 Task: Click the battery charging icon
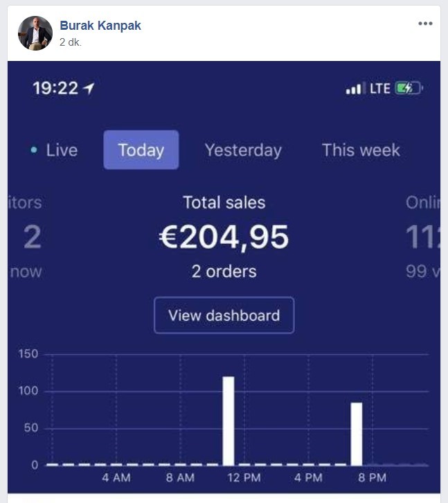409,88
